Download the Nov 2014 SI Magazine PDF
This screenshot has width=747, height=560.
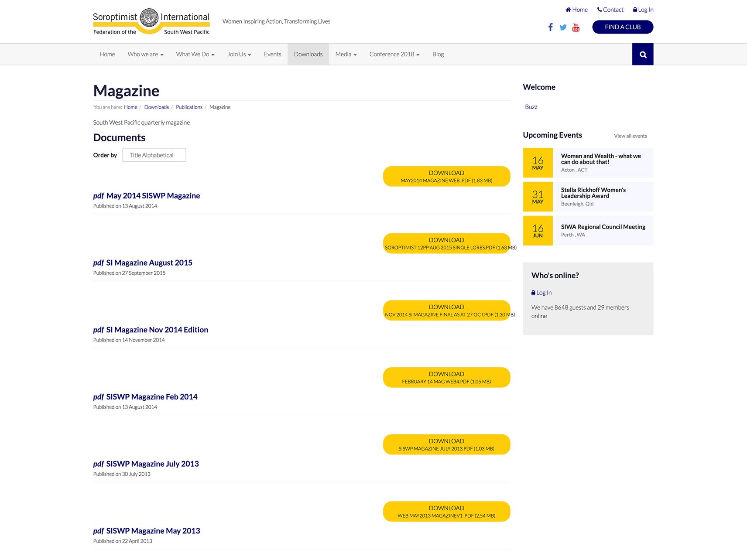point(446,311)
